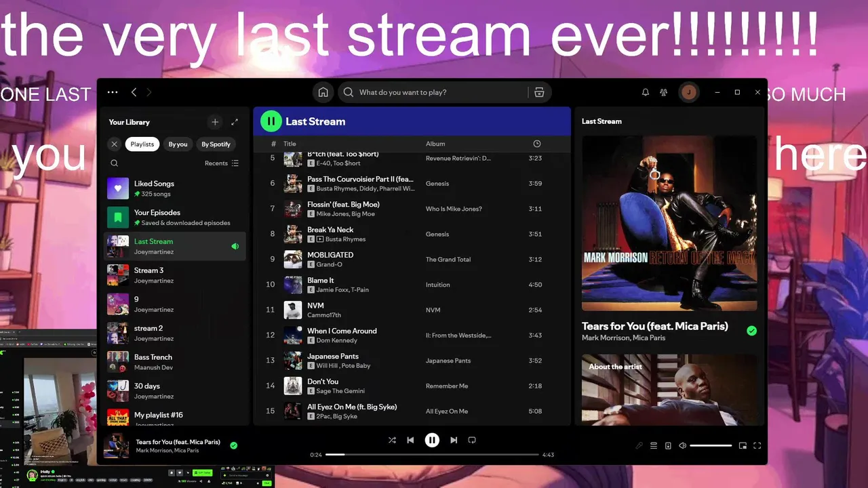Select the By Spotify filter chip
The height and width of the screenshot is (488, 868).
click(216, 144)
